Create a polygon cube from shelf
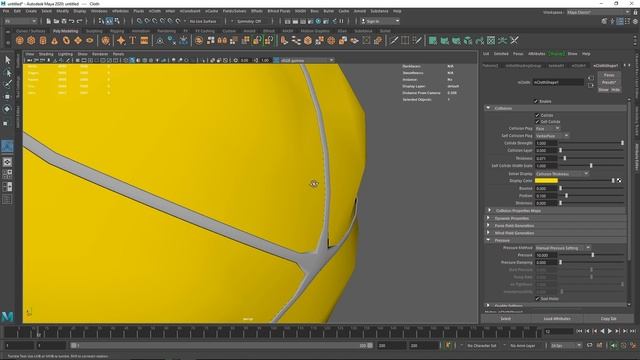Image resolution: width=640 pixels, height=360 pixels. coord(31,40)
